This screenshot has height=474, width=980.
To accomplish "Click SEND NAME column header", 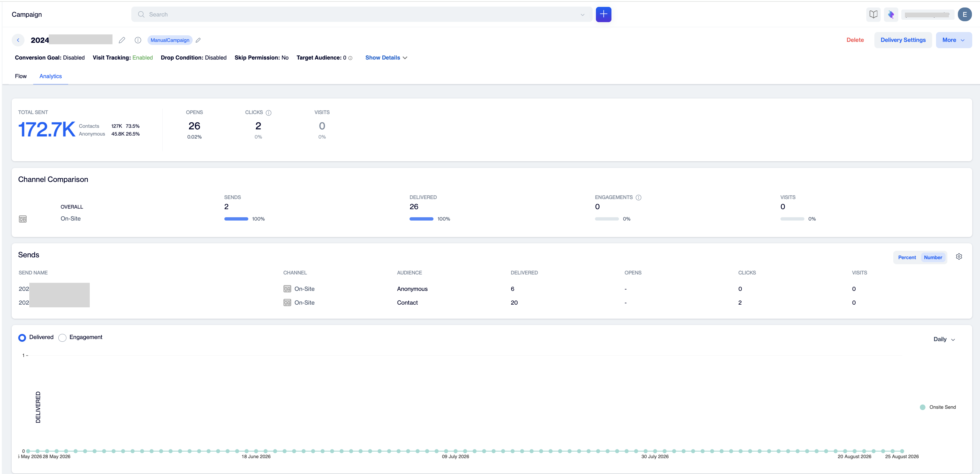I will (33, 273).
